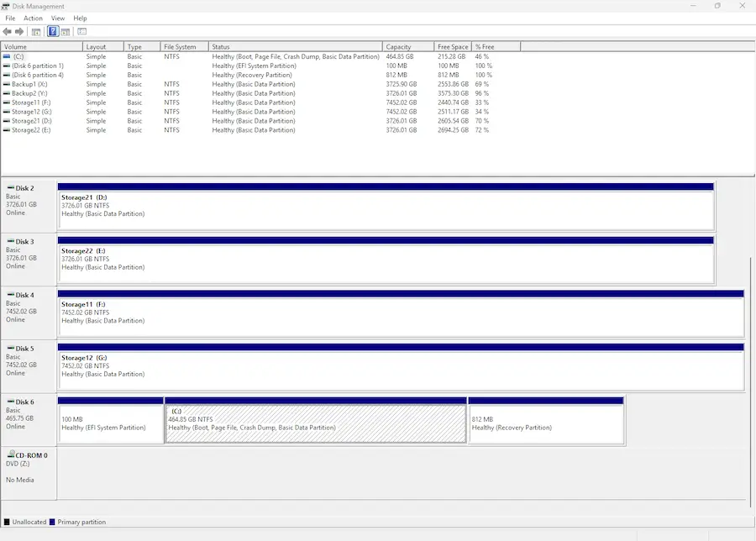Click the 'No Media' CD-ROM status text

20,480
